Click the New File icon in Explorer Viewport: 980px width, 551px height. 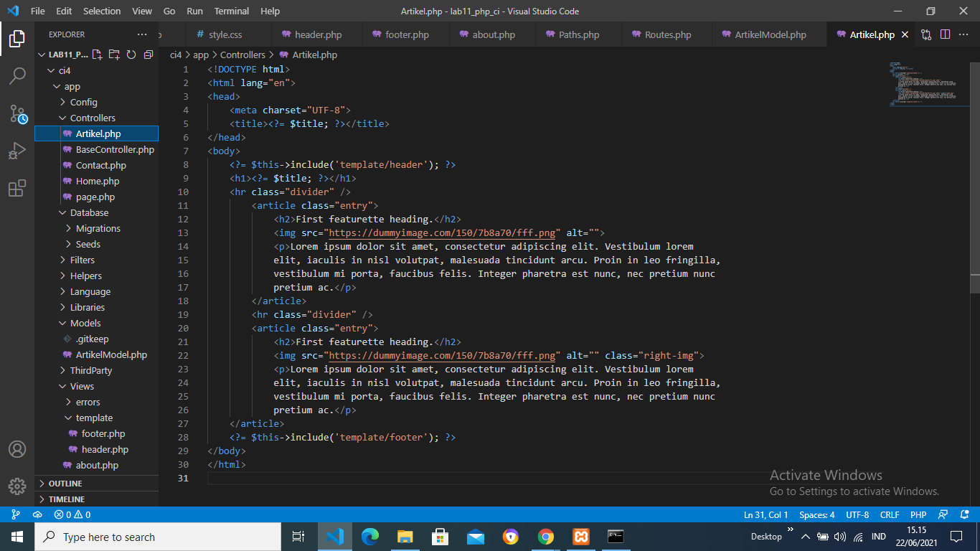95,54
